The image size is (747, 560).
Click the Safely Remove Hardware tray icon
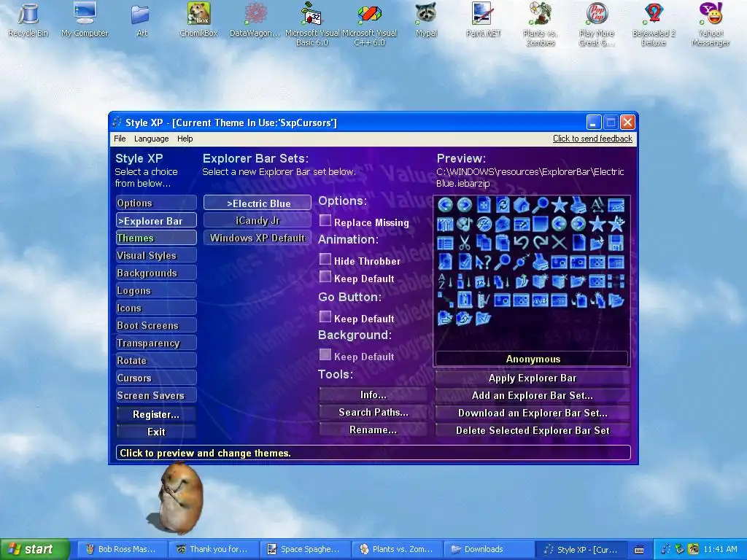(680, 549)
